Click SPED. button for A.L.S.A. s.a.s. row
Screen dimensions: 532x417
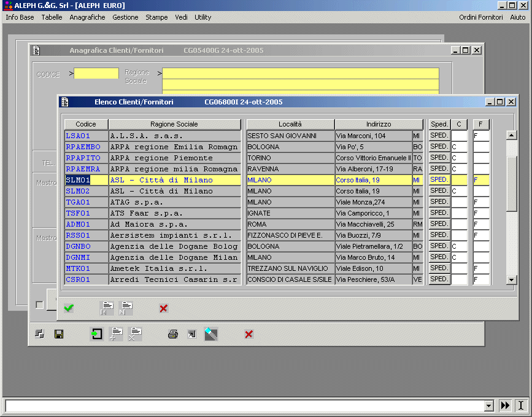click(x=439, y=136)
